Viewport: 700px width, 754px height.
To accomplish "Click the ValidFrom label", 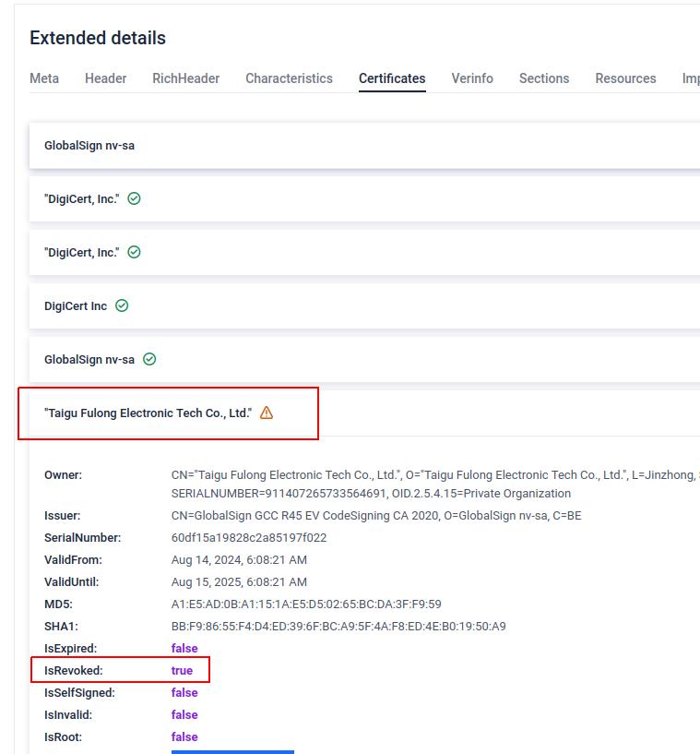I will pos(73,559).
